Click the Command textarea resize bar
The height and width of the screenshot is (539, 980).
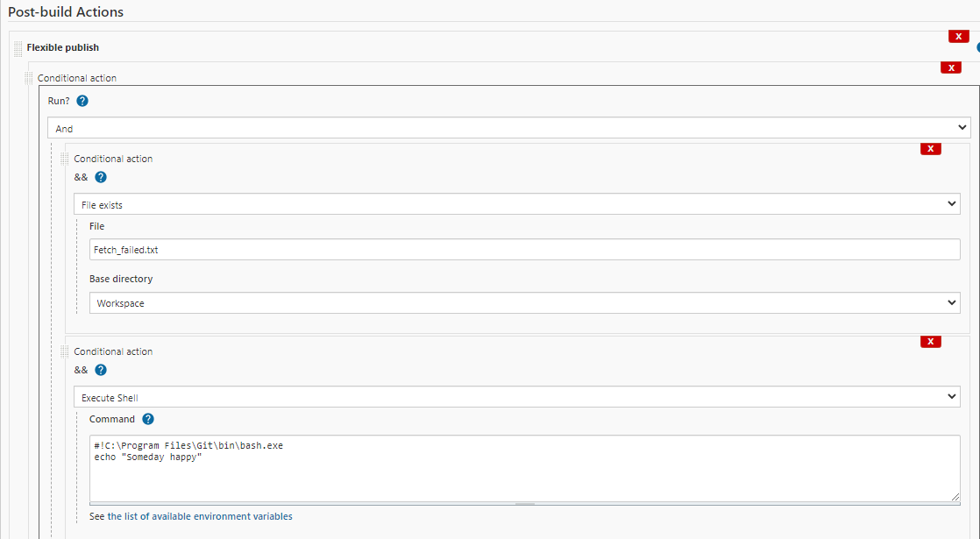coord(524,503)
